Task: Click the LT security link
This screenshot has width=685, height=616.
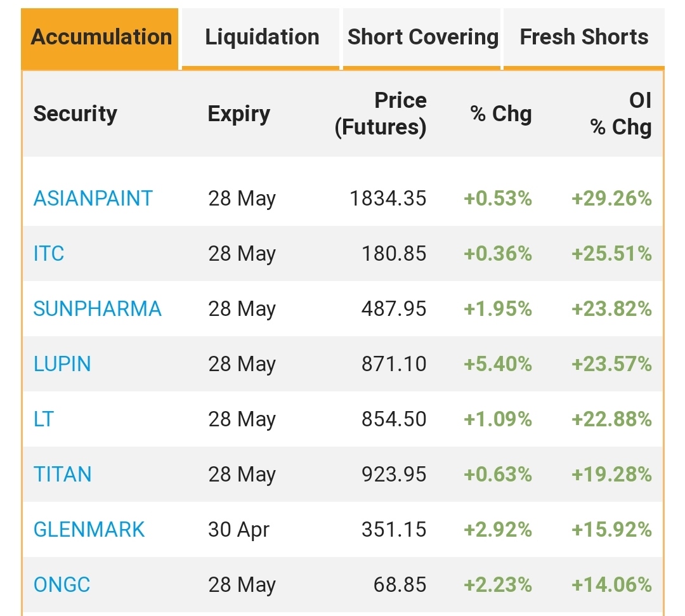Action: pos(44,419)
